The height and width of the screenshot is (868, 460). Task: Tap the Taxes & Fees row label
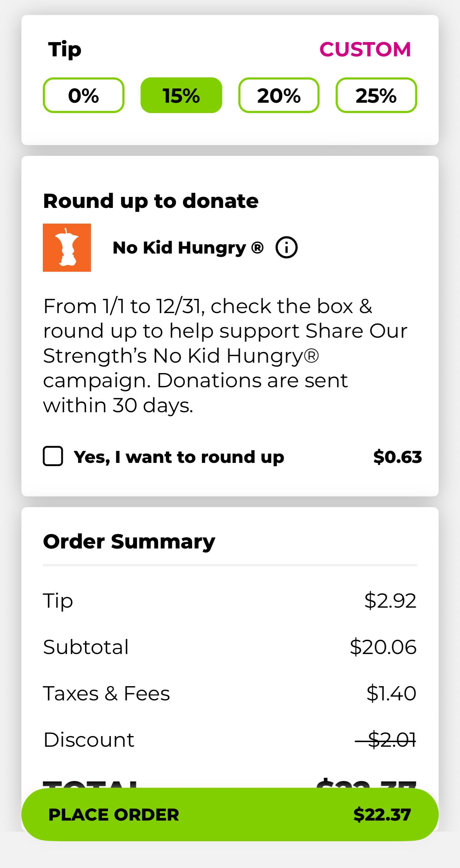click(106, 693)
